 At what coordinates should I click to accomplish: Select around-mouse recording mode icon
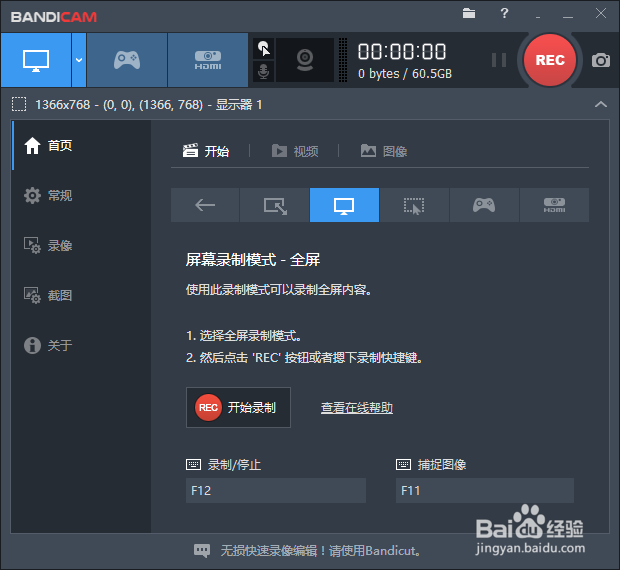(x=414, y=205)
